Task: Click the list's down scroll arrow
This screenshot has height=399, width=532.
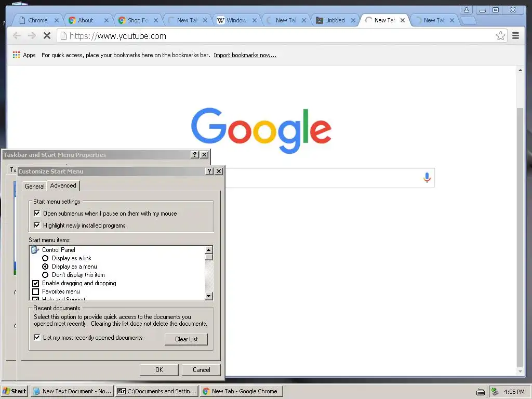Action: [209, 296]
